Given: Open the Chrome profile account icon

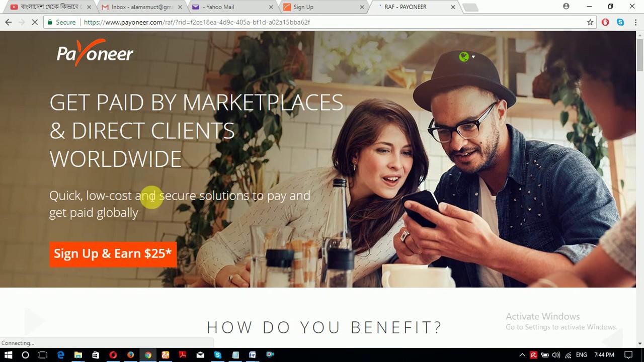Looking at the screenshot, I should pyautogui.click(x=566, y=7).
